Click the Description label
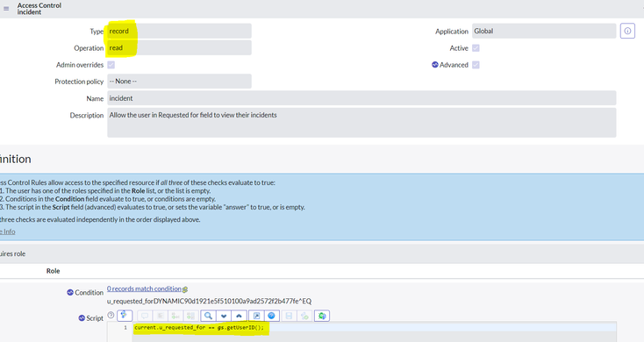 pos(87,116)
